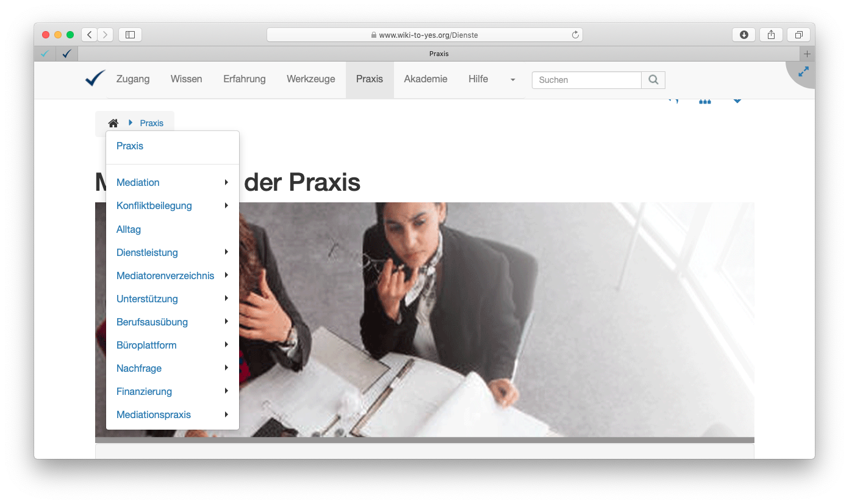Screen dimensions: 849x504
Task: Click the Suchen search input field
Action: coord(586,80)
